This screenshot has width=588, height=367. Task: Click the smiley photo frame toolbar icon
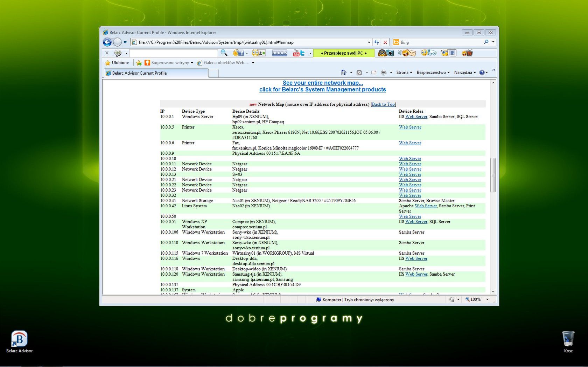pos(449,53)
